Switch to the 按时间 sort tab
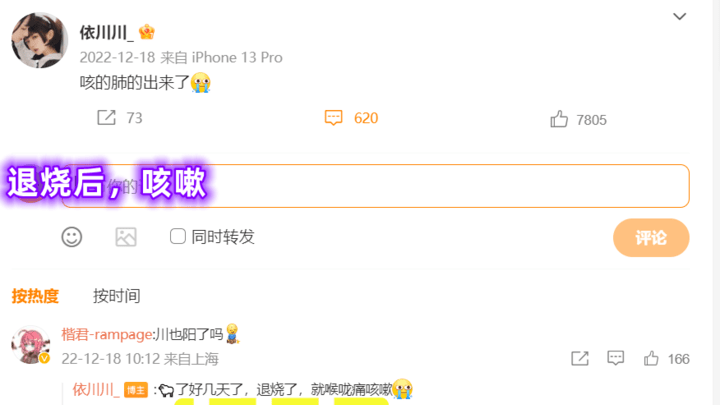The width and height of the screenshot is (720, 405). [117, 296]
